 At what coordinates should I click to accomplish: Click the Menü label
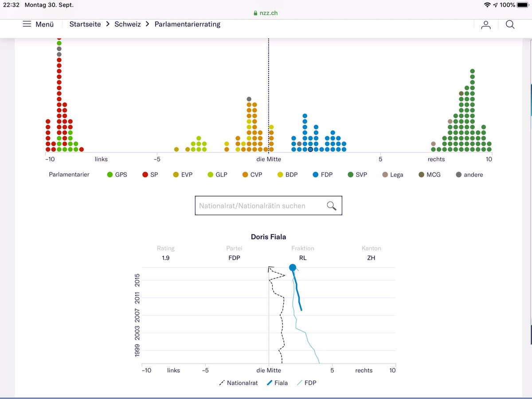tap(44, 24)
